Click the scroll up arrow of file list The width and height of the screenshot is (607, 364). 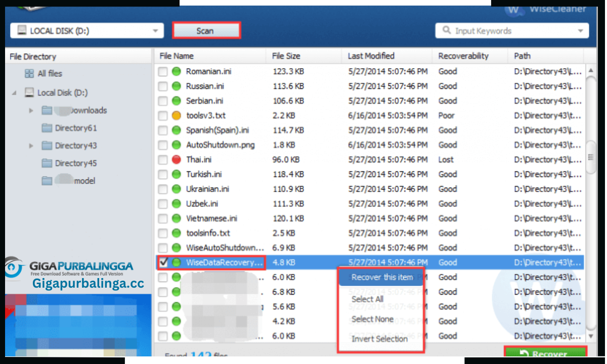(590, 70)
